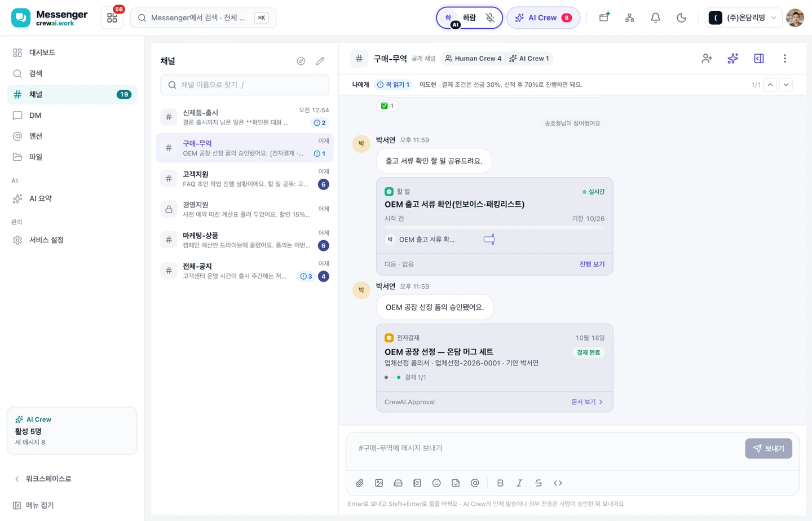
Task: Click the 꼭 읽기 1 pinned badge
Action: [393, 85]
